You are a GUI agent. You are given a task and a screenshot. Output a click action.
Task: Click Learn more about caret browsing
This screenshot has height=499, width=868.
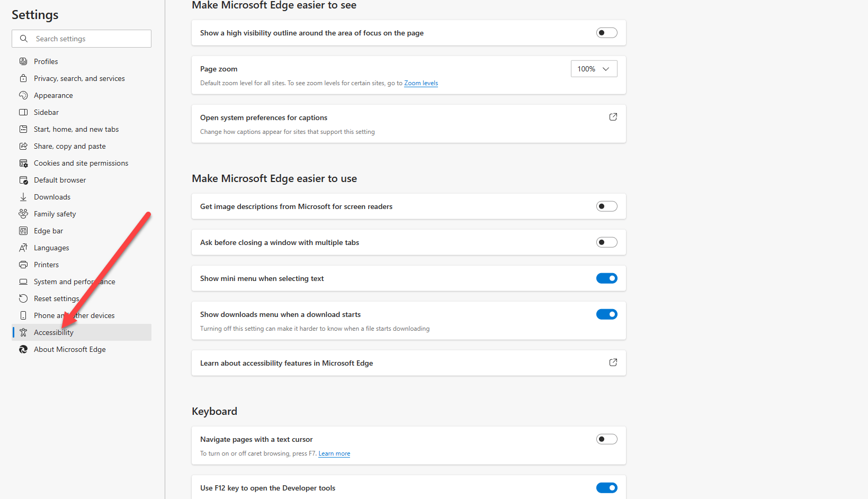tap(334, 453)
